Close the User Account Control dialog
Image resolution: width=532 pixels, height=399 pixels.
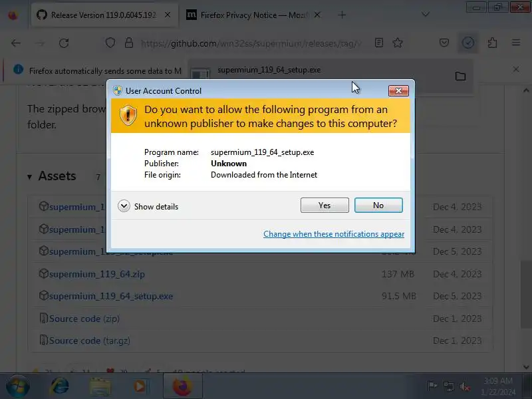tap(398, 90)
